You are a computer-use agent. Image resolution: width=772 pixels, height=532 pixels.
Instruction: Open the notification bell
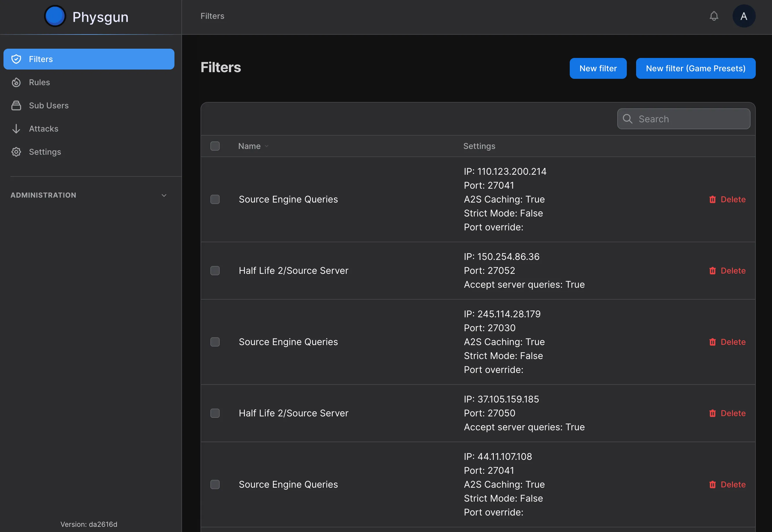[x=714, y=16]
